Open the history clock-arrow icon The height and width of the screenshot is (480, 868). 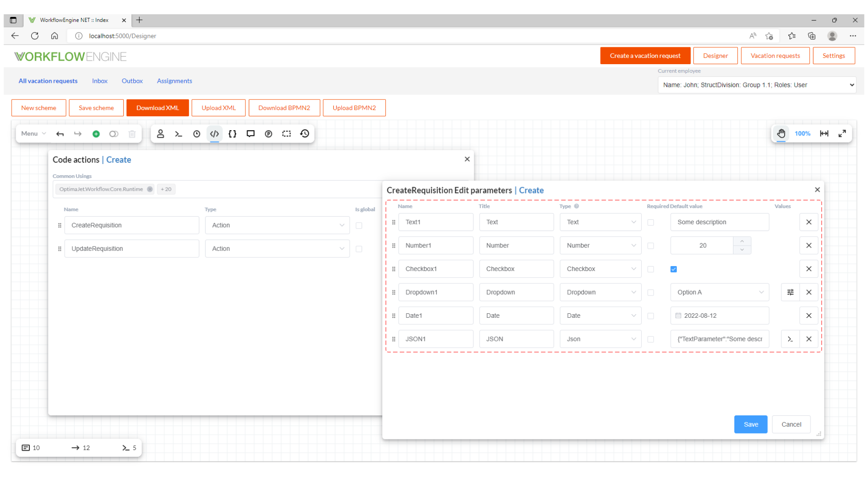(x=305, y=134)
